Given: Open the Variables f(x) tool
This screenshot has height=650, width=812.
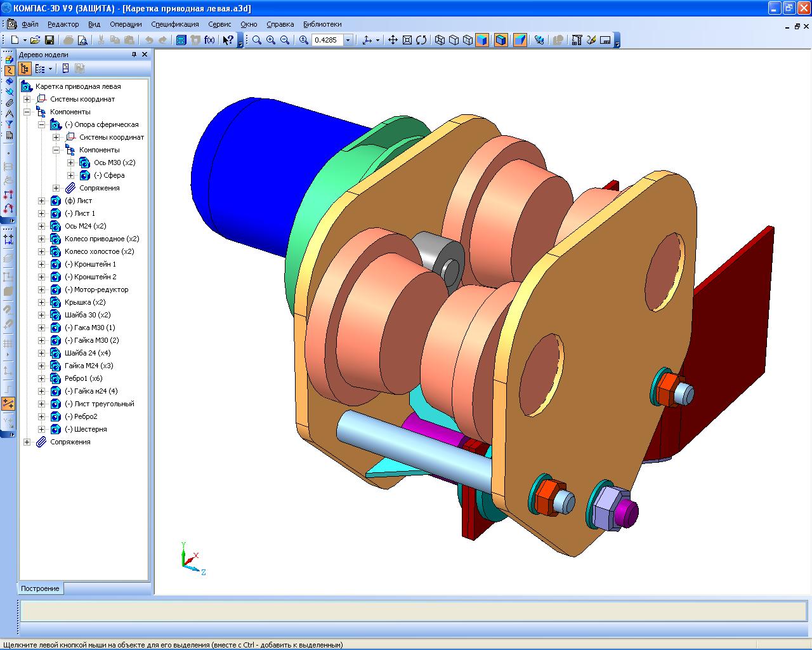Looking at the screenshot, I should (x=209, y=40).
